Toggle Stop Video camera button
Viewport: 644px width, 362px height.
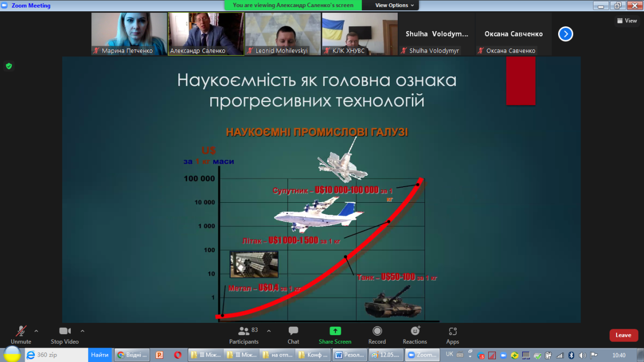tap(64, 335)
